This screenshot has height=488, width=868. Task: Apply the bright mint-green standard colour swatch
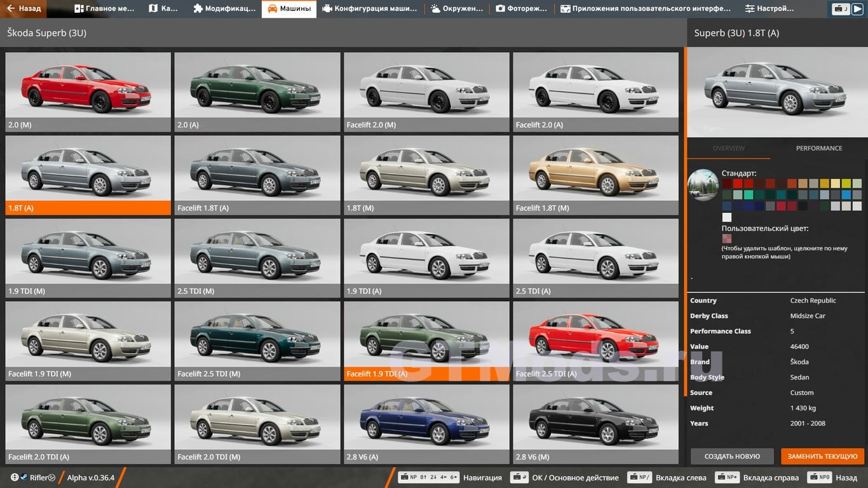pyautogui.click(x=749, y=195)
